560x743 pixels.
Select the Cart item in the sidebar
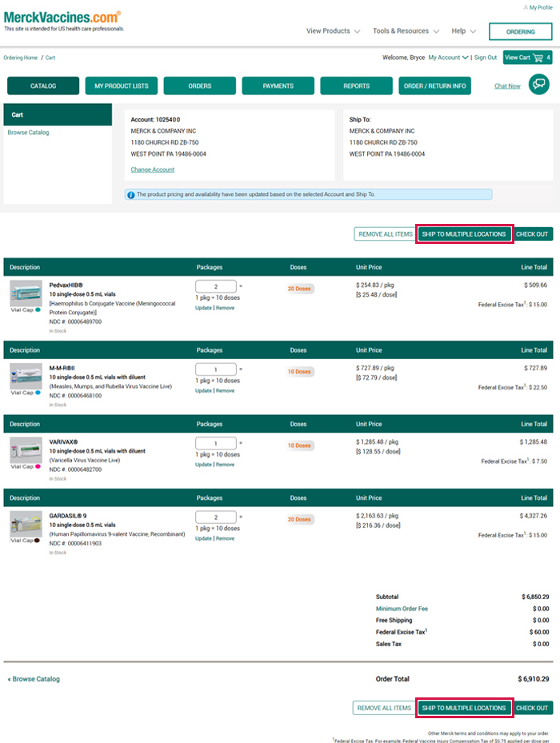point(58,114)
